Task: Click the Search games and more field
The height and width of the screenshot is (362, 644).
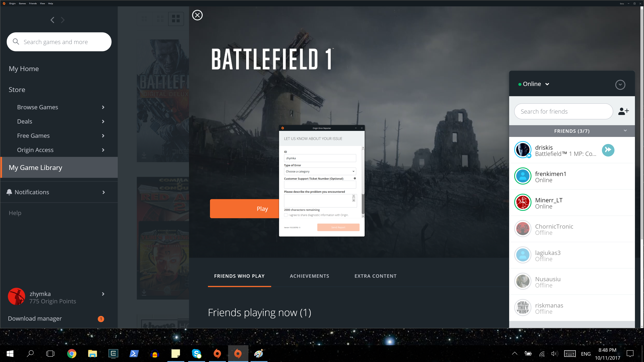Action: coord(59,42)
